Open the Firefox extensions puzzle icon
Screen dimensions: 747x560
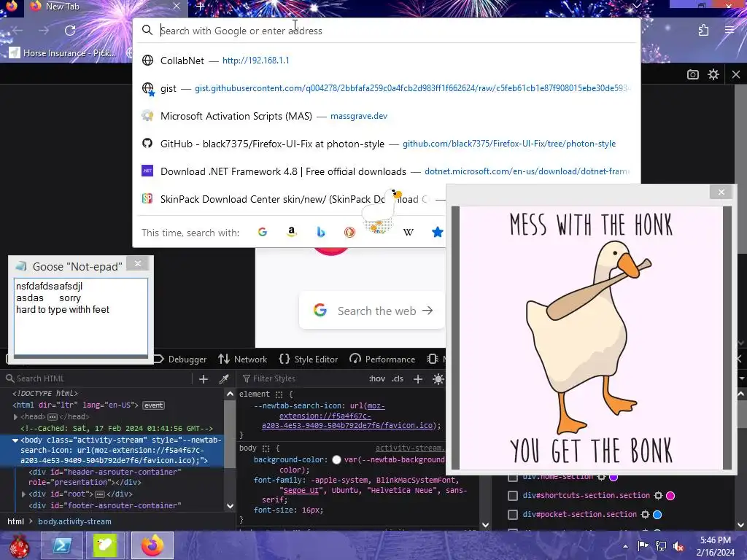click(x=703, y=31)
